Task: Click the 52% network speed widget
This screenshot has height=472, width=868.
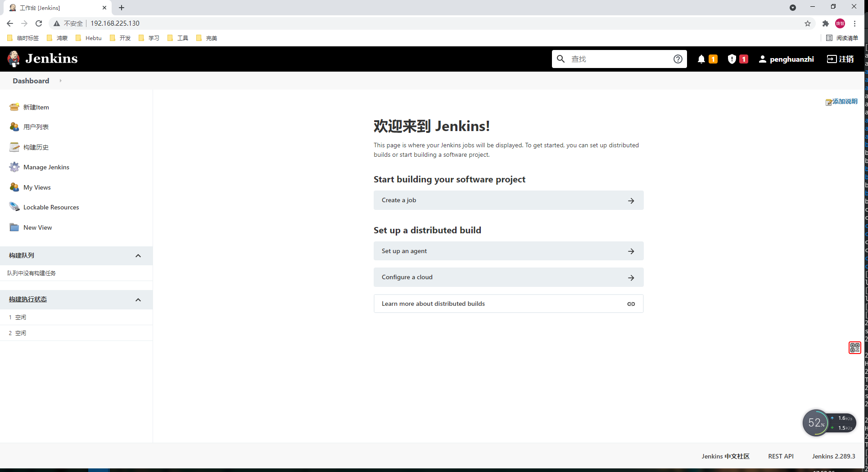Action: [x=829, y=423]
